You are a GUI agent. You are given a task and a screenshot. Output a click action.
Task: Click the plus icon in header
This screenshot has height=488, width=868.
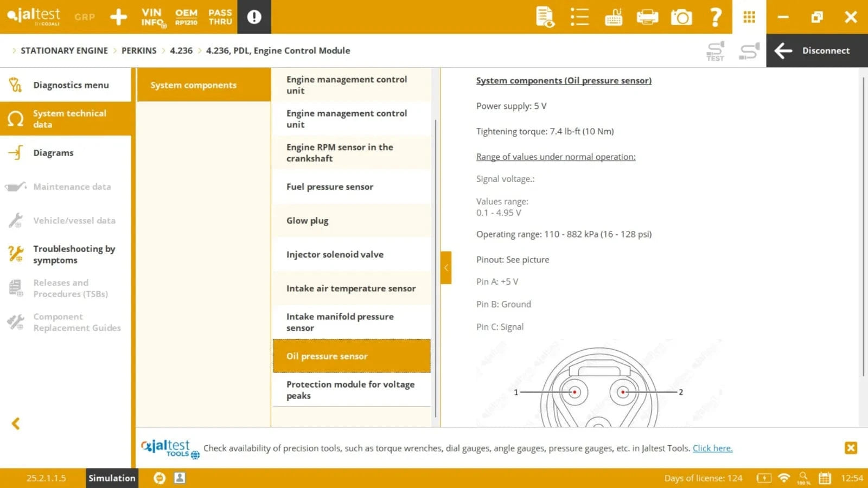click(x=118, y=17)
